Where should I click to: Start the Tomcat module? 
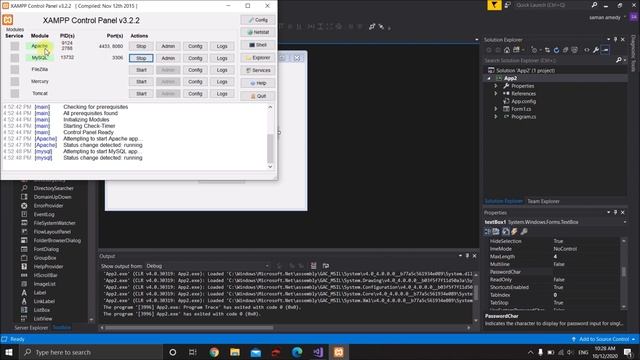(x=141, y=93)
